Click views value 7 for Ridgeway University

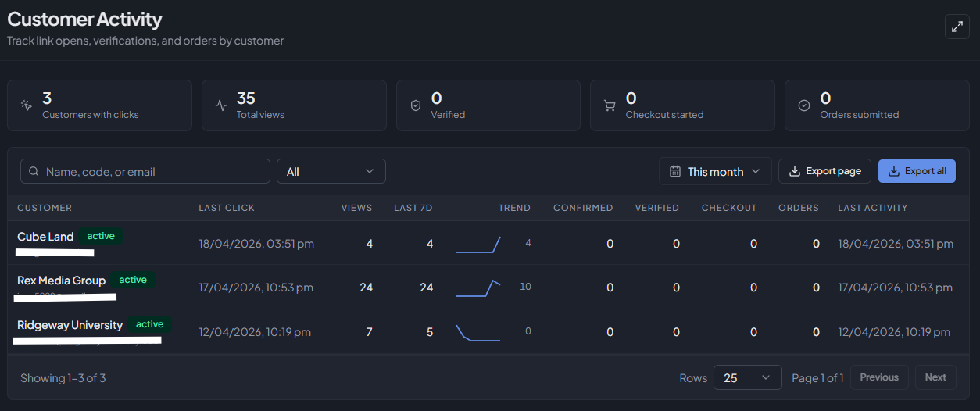tap(370, 332)
